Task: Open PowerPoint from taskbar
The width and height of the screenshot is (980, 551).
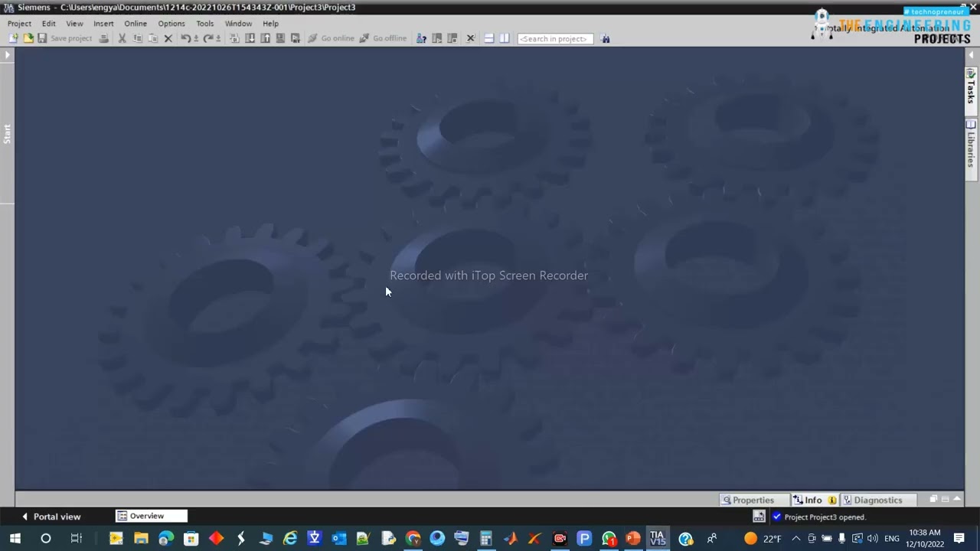Action: [633, 539]
